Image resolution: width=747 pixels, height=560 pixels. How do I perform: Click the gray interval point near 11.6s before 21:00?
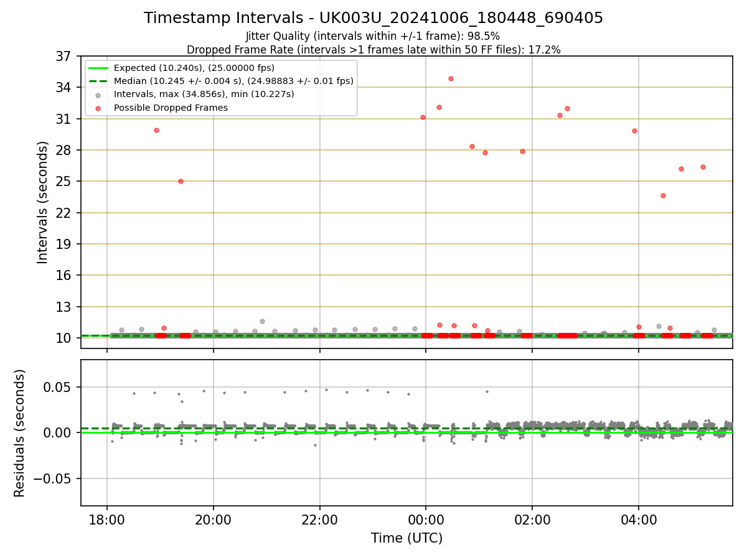tap(262, 321)
